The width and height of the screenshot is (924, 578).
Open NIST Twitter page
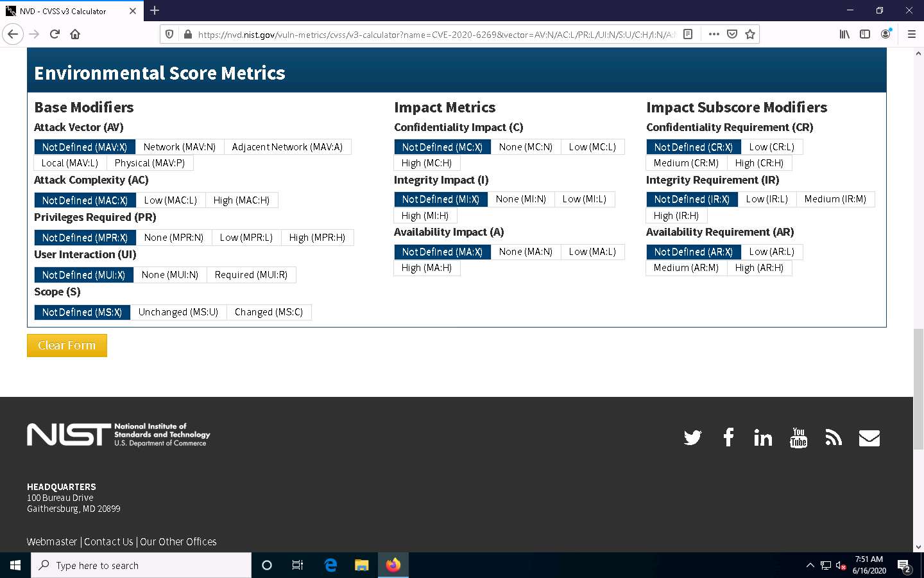coord(692,438)
